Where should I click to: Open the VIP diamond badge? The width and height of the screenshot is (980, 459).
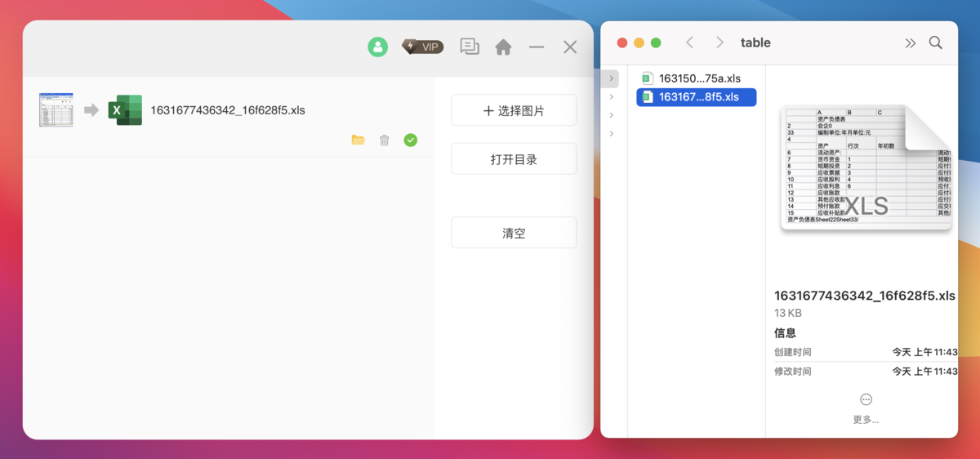coord(423,47)
